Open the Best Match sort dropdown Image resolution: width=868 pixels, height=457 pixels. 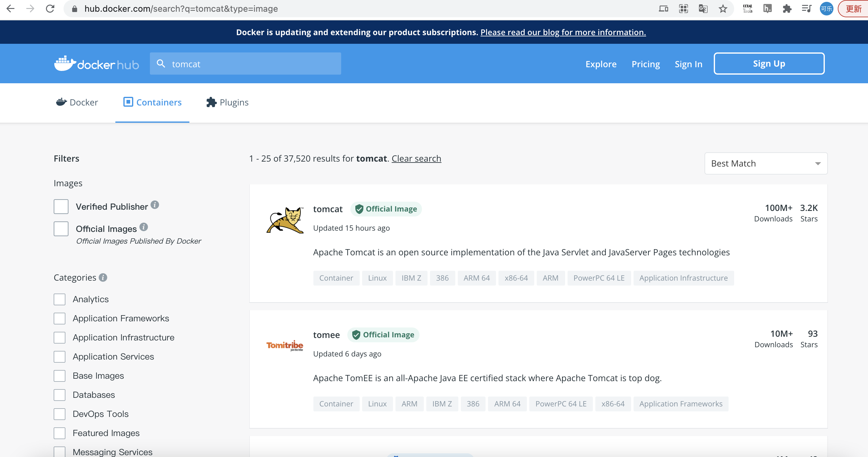(x=766, y=164)
